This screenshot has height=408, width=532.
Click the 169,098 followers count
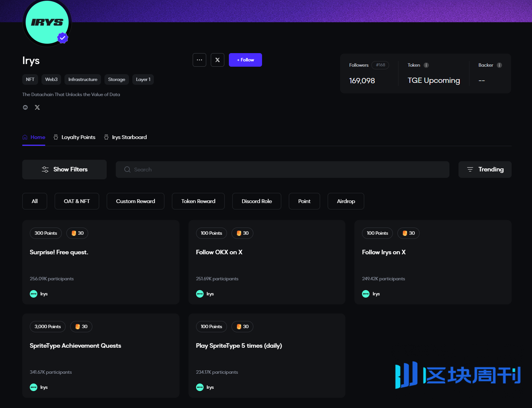click(362, 81)
